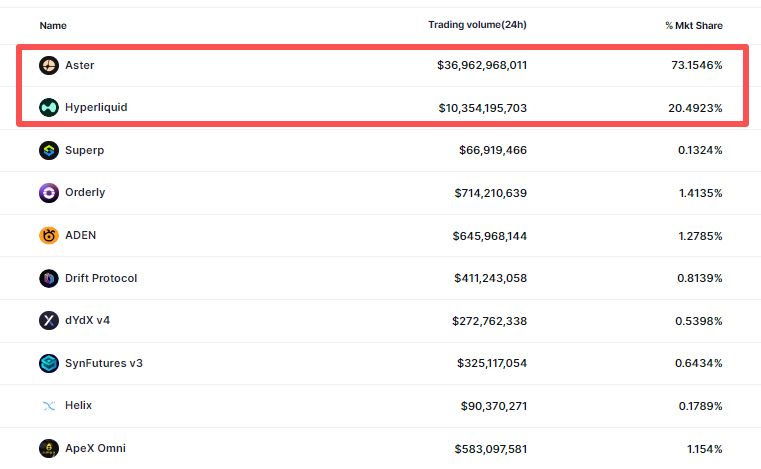Click the Hyperliquid logo icon
The width and height of the screenshot is (761, 469).
point(49,107)
